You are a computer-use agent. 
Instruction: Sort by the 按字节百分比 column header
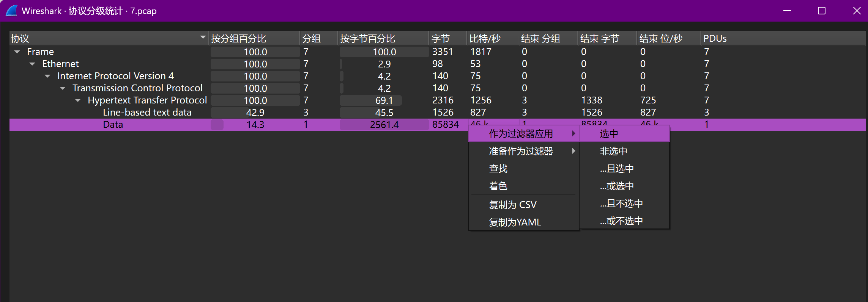point(367,38)
